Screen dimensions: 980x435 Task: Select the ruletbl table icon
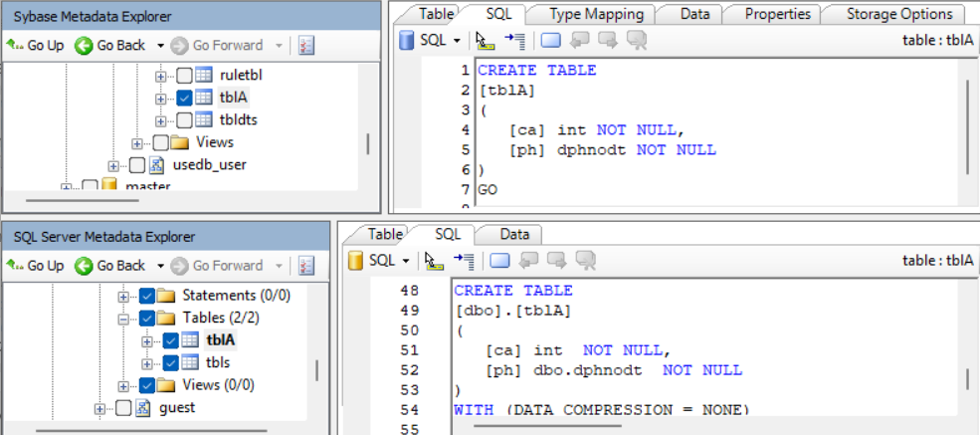203,75
